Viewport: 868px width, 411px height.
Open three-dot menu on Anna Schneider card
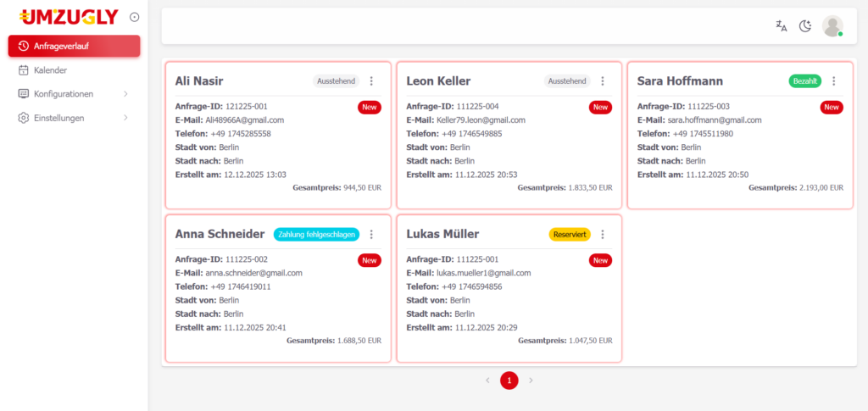point(371,235)
